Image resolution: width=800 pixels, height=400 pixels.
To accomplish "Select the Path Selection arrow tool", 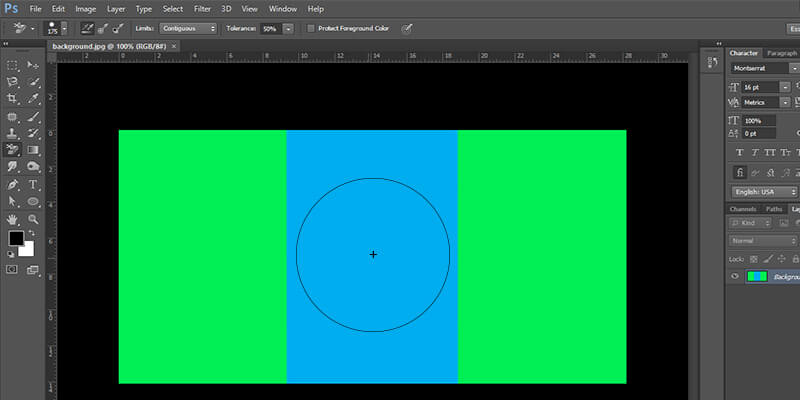I will point(12,201).
